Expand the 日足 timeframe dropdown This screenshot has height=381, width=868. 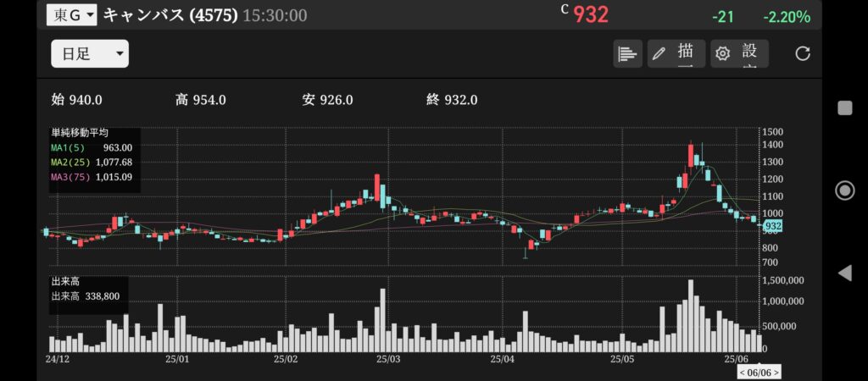pos(89,53)
